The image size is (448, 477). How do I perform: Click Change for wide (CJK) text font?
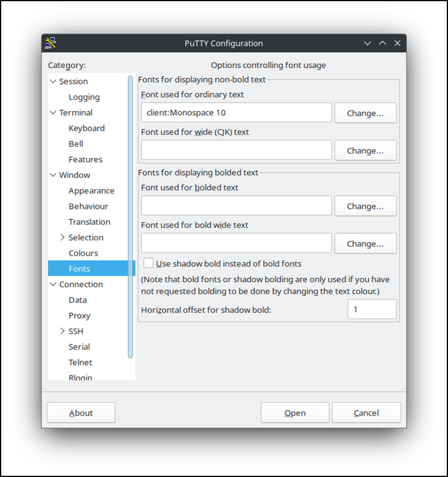pyautogui.click(x=366, y=150)
